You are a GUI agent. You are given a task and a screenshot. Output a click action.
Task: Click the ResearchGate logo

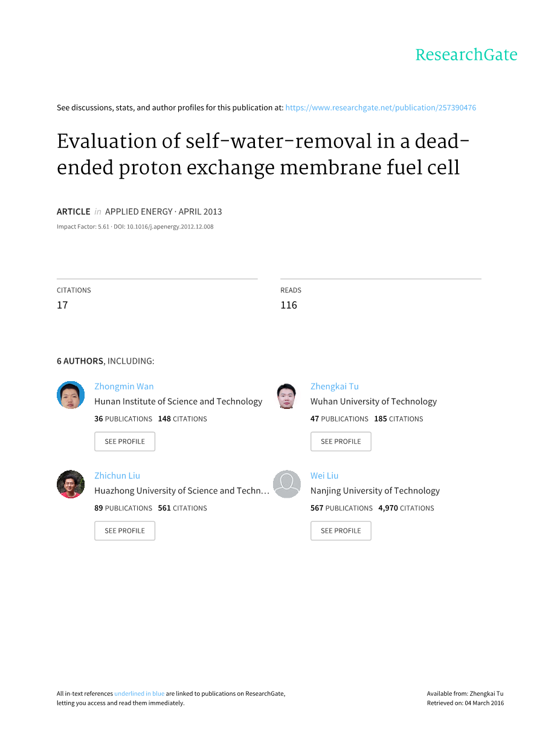tap(466, 55)
